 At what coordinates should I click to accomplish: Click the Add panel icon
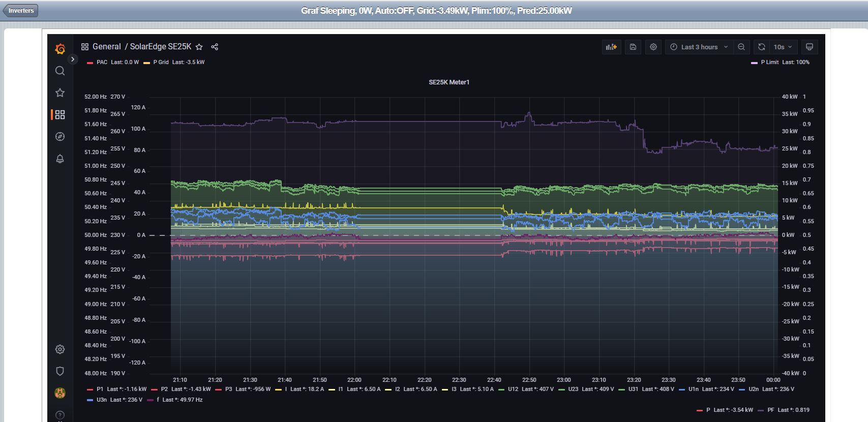[611, 47]
